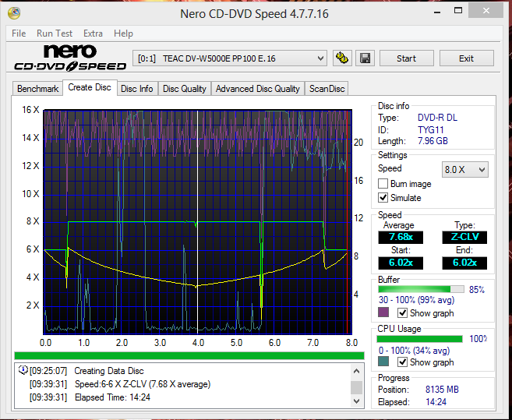Click the save floppy disk icon

tap(365, 58)
